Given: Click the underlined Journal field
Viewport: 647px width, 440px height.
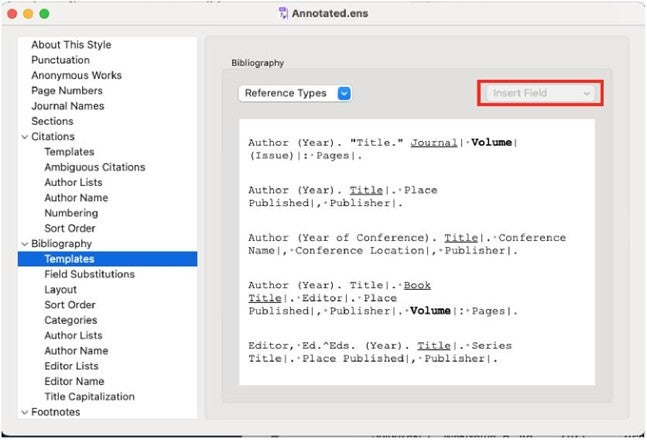Looking at the screenshot, I should (x=434, y=143).
